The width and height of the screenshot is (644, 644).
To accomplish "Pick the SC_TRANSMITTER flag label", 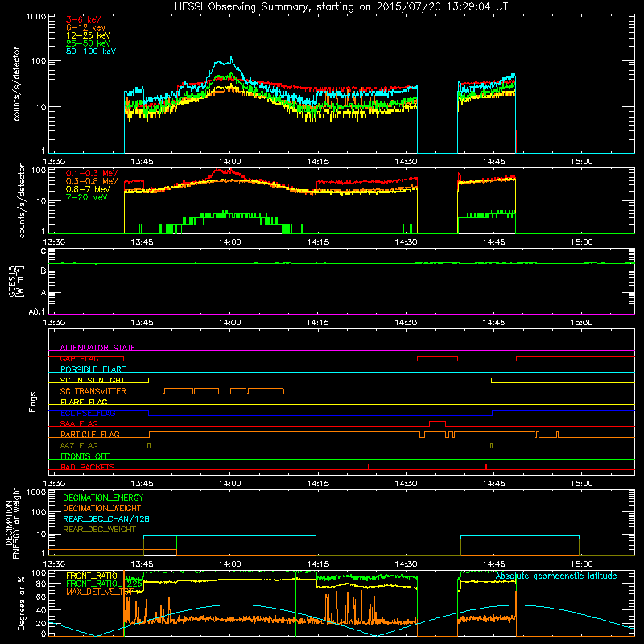I will pos(93,391).
